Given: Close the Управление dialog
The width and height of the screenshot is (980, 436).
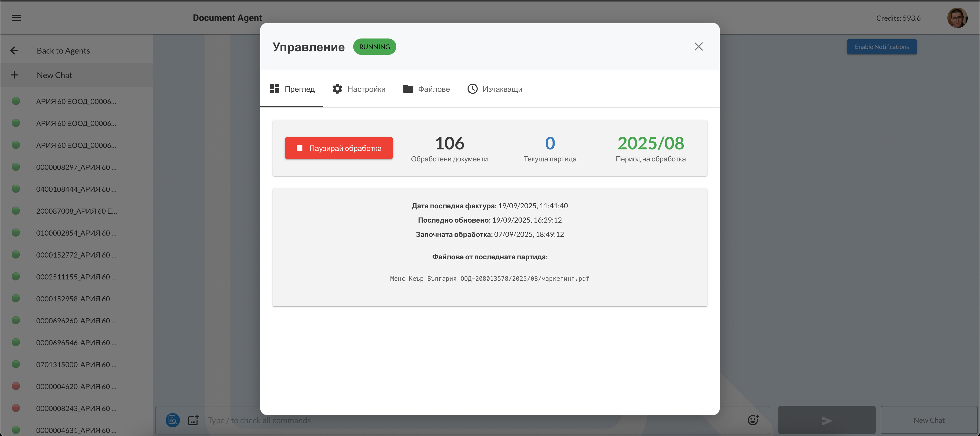Looking at the screenshot, I should pyautogui.click(x=698, y=46).
